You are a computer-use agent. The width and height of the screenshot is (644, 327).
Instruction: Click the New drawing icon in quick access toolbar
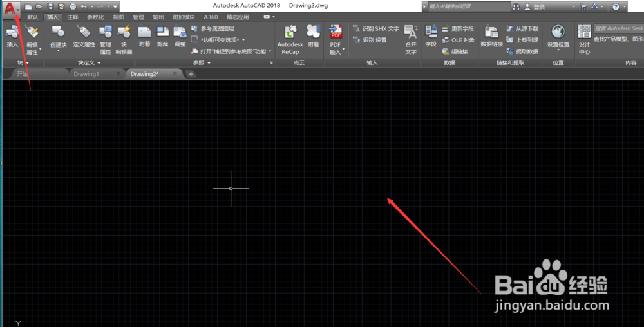pyautogui.click(x=28, y=6)
